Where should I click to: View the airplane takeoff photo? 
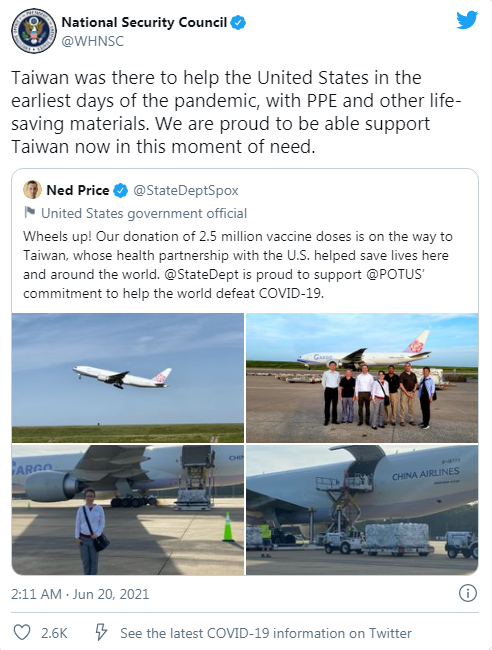pyautogui.click(x=128, y=378)
